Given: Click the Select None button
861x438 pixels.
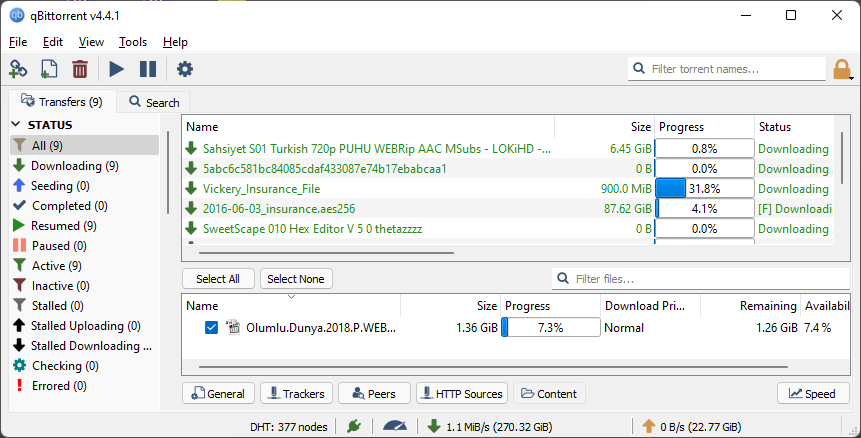Looking at the screenshot, I should [296, 279].
